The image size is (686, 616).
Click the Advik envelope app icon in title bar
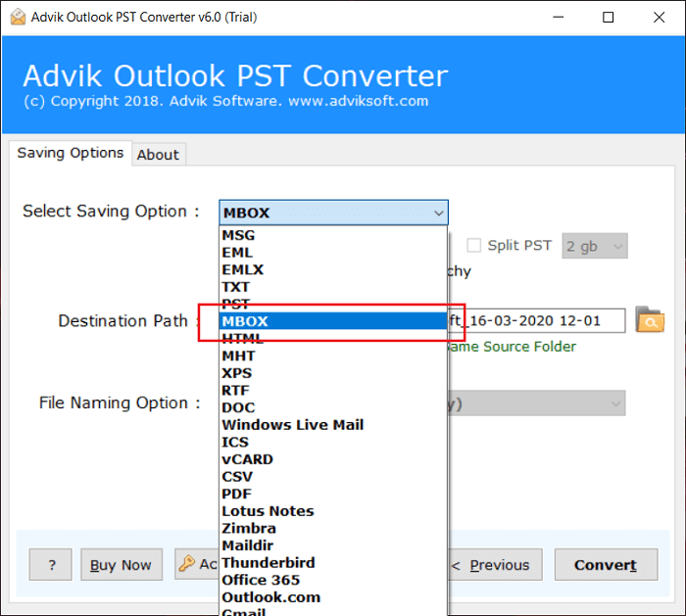tap(18, 17)
